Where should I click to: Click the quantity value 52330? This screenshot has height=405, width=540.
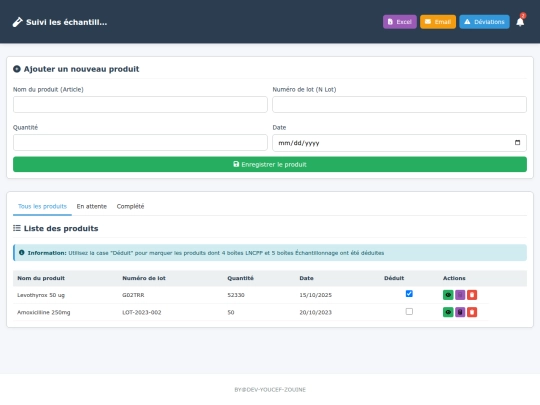pyautogui.click(x=236, y=295)
